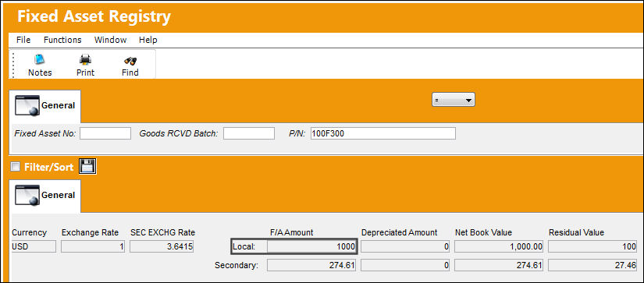644x283 pixels.
Task: Click the P/N: label
Action: (x=297, y=133)
